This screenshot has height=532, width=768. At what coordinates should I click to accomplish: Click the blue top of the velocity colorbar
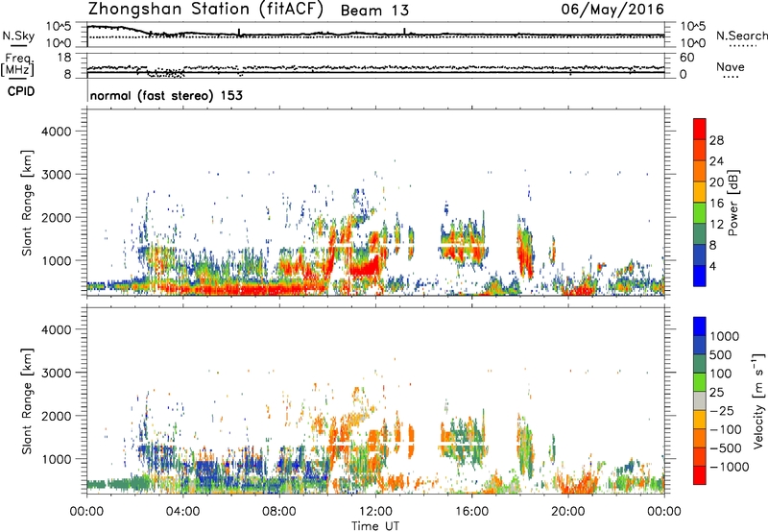pos(700,326)
